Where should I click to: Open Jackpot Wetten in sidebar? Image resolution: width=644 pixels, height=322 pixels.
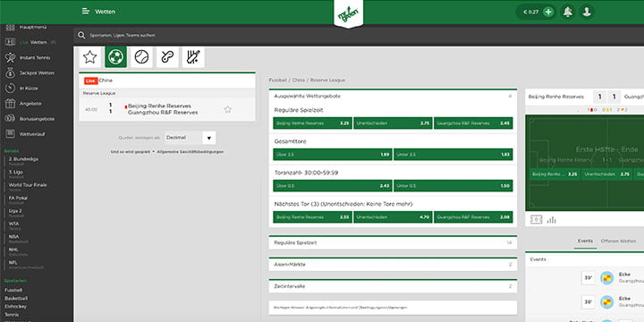[37, 72]
